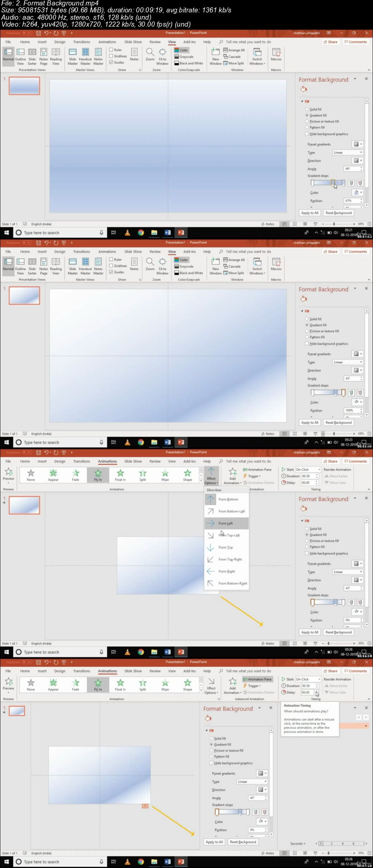Click New Window in the second frame ribbon
This screenshot has width=373, height=868.
coord(215,266)
